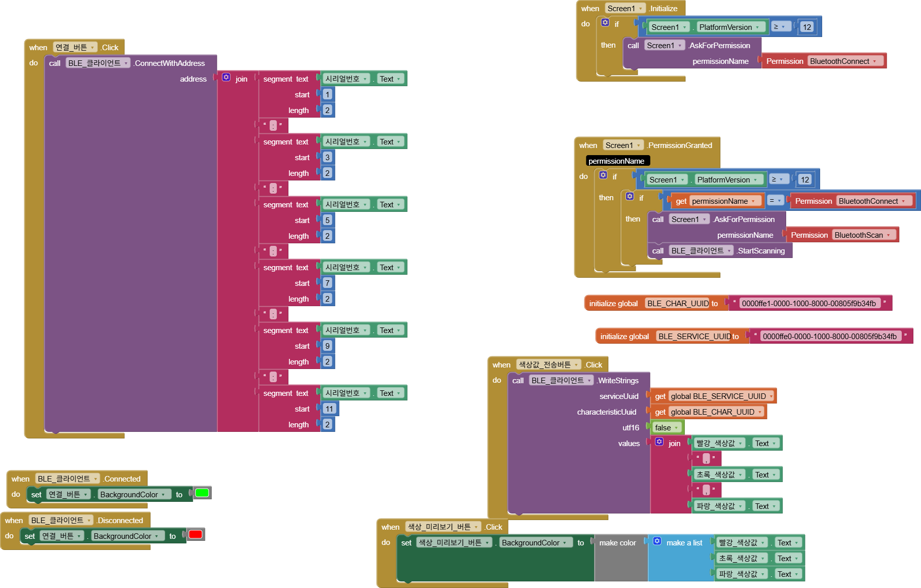This screenshot has width=921, height=588.
Task: Open the 연결_버튼 dropdown in the Click event
Action: coord(75,47)
